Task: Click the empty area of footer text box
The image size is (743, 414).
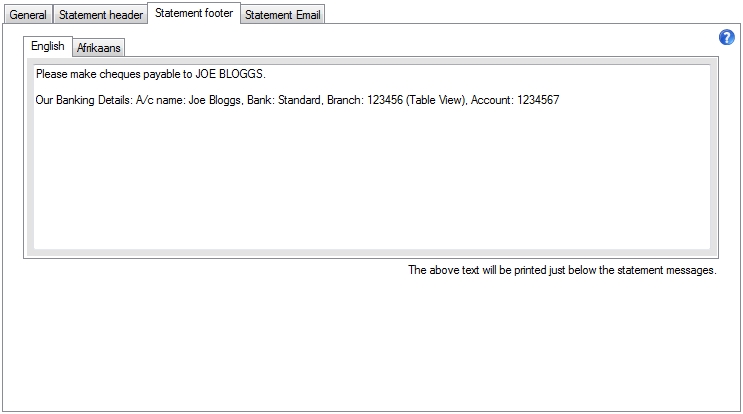Action: tap(370, 180)
